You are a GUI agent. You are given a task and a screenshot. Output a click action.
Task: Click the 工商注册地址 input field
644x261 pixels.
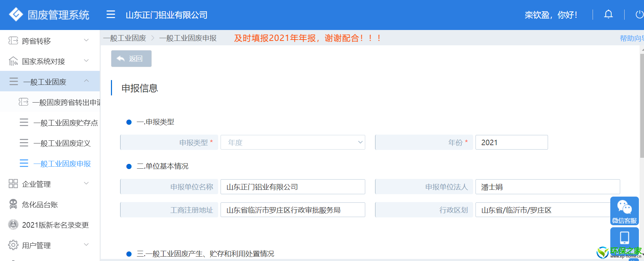293,210
